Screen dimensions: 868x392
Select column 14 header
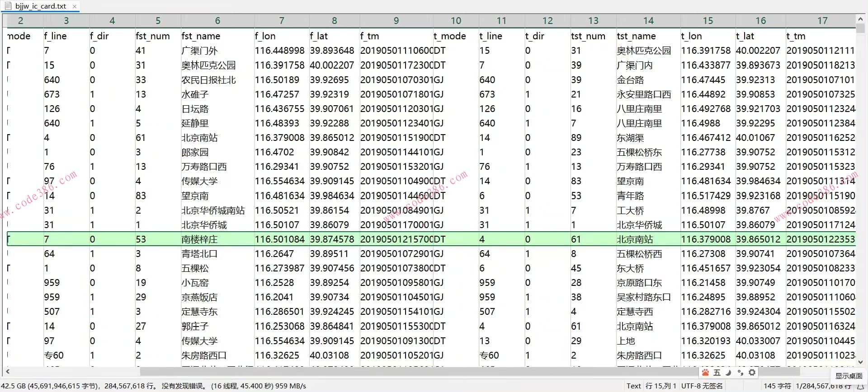click(648, 21)
